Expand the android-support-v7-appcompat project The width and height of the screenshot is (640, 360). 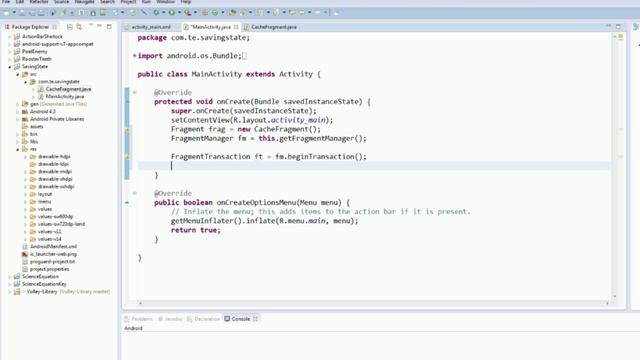point(10,44)
